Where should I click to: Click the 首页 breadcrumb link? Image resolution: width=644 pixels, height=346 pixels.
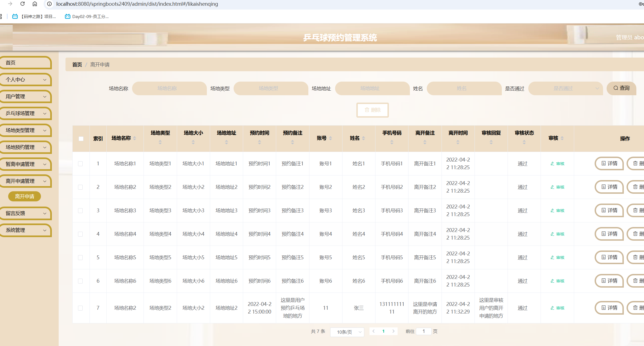(77, 65)
